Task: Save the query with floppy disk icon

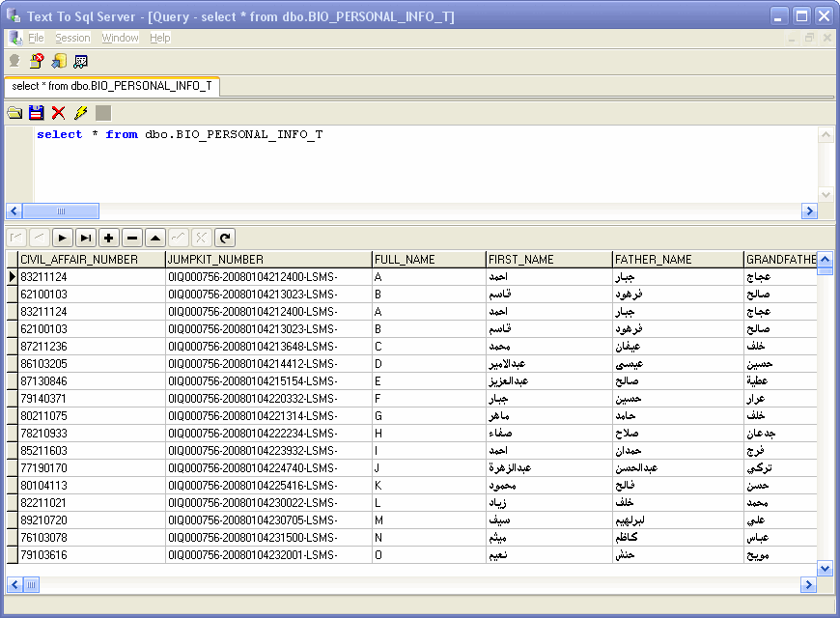Action: tap(37, 113)
